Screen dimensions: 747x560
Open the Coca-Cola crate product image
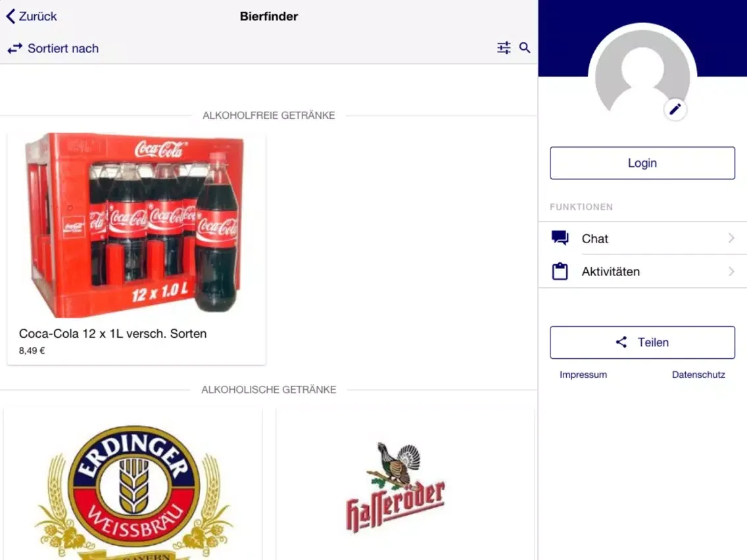[x=136, y=225]
